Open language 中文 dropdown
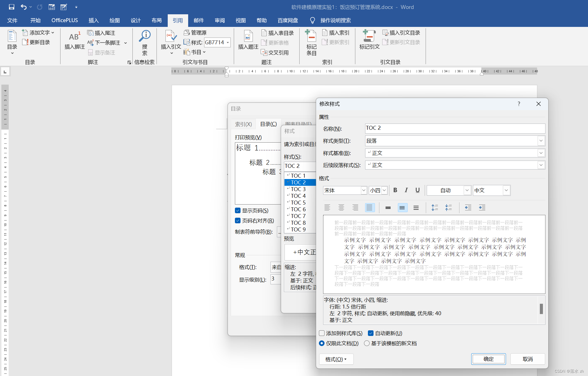 tap(506, 191)
